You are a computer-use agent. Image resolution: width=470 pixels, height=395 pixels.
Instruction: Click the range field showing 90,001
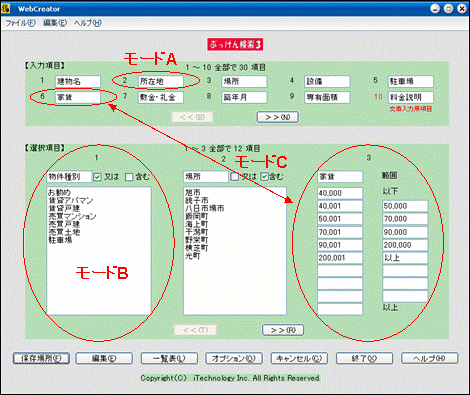pos(340,245)
